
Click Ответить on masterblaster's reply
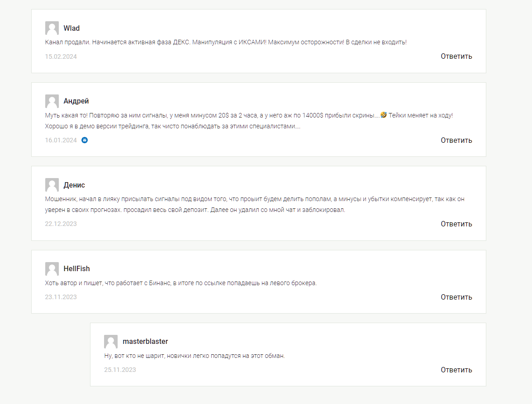pos(456,370)
